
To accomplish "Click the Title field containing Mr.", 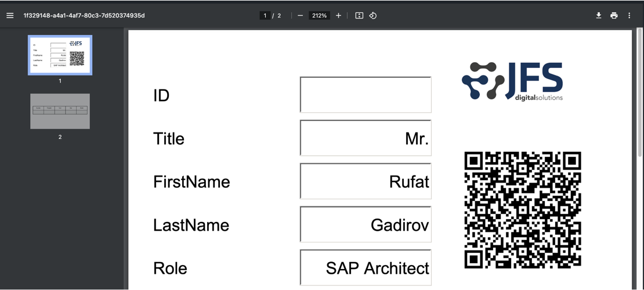I will tap(366, 138).
